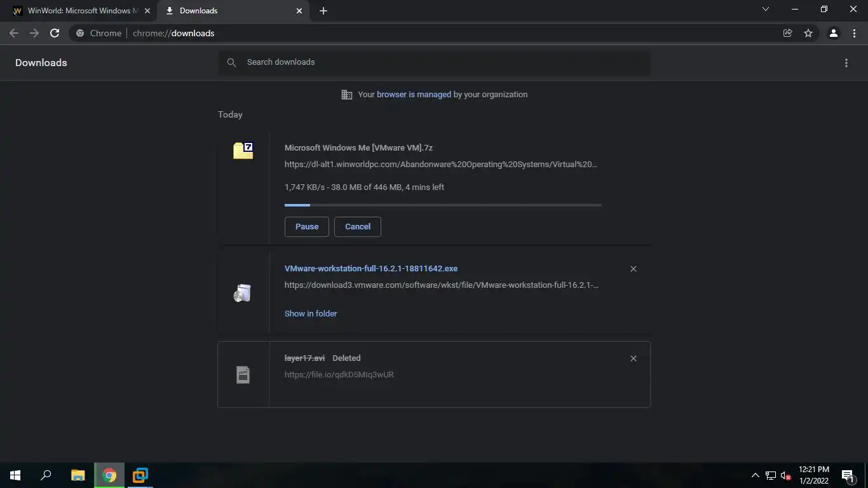The width and height of the screenshot is (868, 488).
Task: Click the muted volume tray icon
Action: (786, 475)
